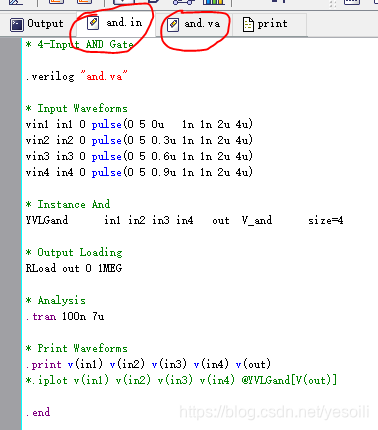Click the '* Analysis' comment
The width and height of the screenshot is (378, 430).
tap(56, 300)
